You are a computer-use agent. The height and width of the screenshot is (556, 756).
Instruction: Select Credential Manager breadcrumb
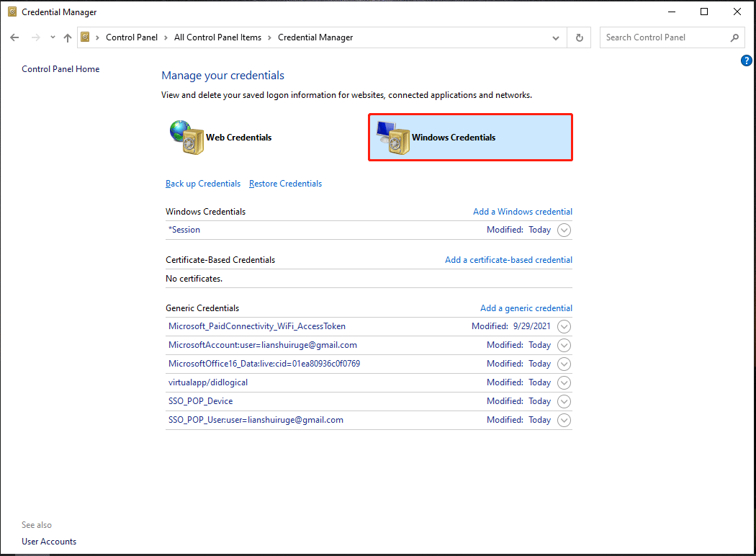click(x=315, y=37)
